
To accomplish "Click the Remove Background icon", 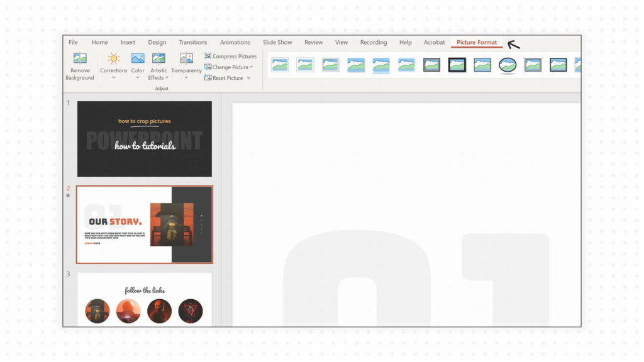I will pyautogui.click(x=80, y=58).
